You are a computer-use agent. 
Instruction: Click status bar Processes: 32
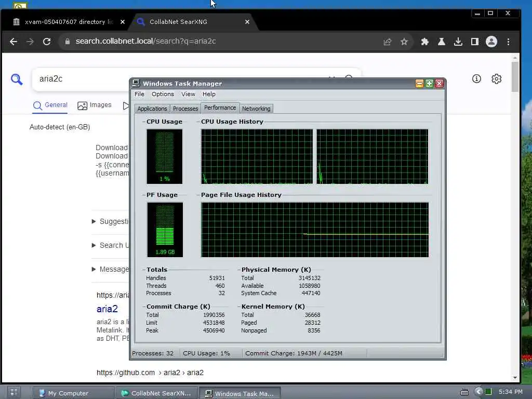pyautogui.click(x=153, y=353)
